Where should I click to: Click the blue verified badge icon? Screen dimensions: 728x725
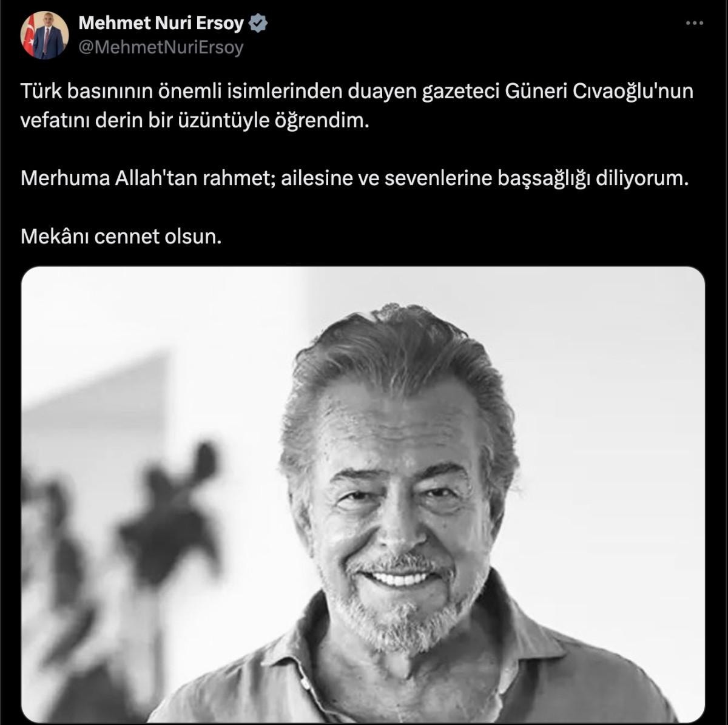(x=259, y=23)
